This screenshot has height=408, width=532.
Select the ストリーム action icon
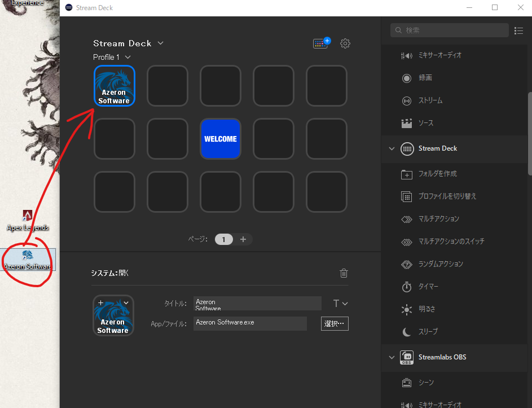pyautogui.click(x=406, y=101)
